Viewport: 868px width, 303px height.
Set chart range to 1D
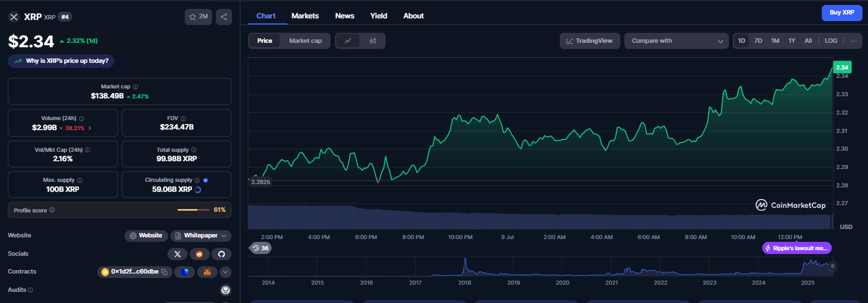742,41
